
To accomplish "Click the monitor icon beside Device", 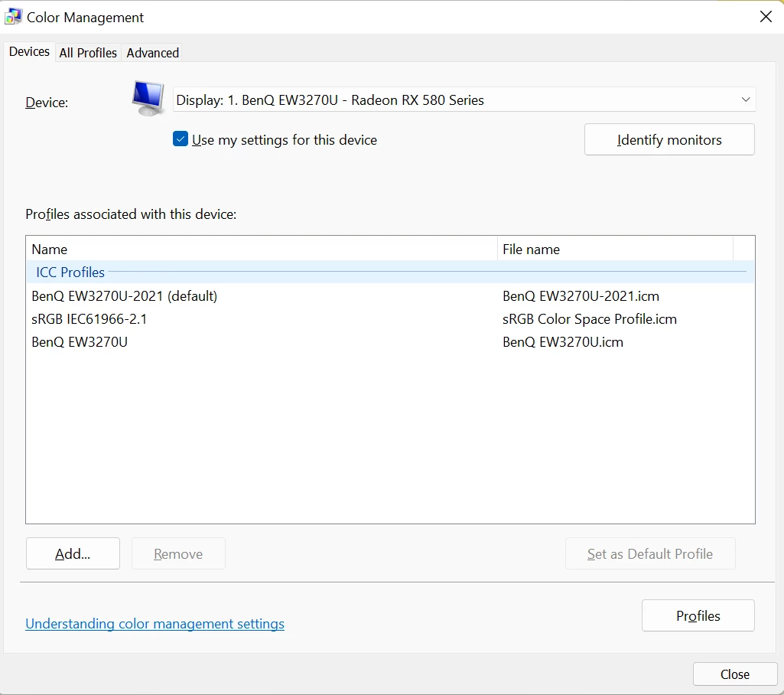I will click(x=148, y=99).
